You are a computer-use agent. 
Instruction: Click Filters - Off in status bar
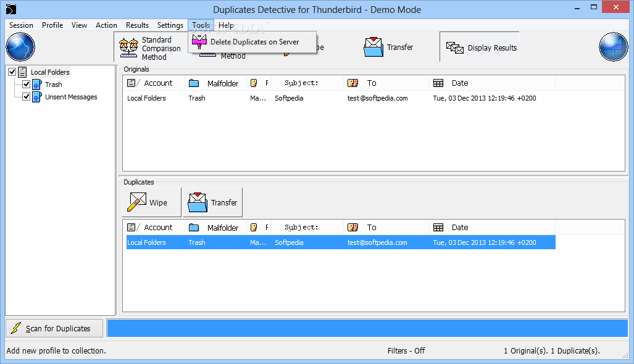tap(406, 350)
